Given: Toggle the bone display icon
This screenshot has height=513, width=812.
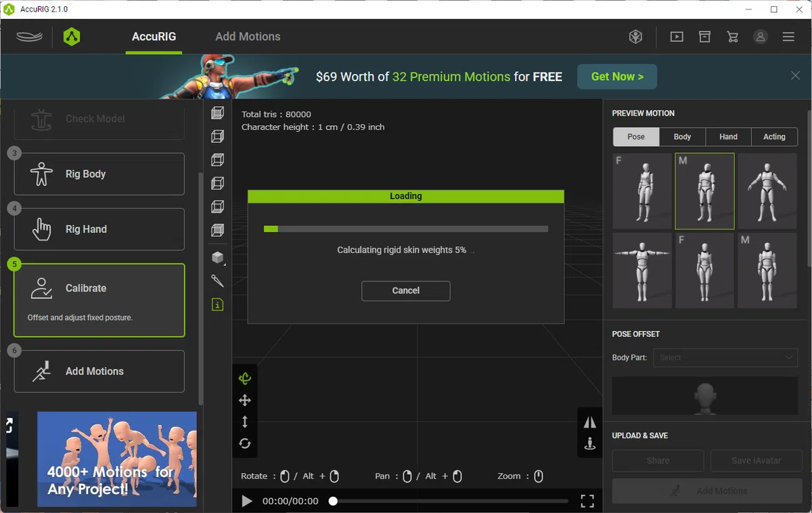Looking at the screenshot, I should 217,280.
